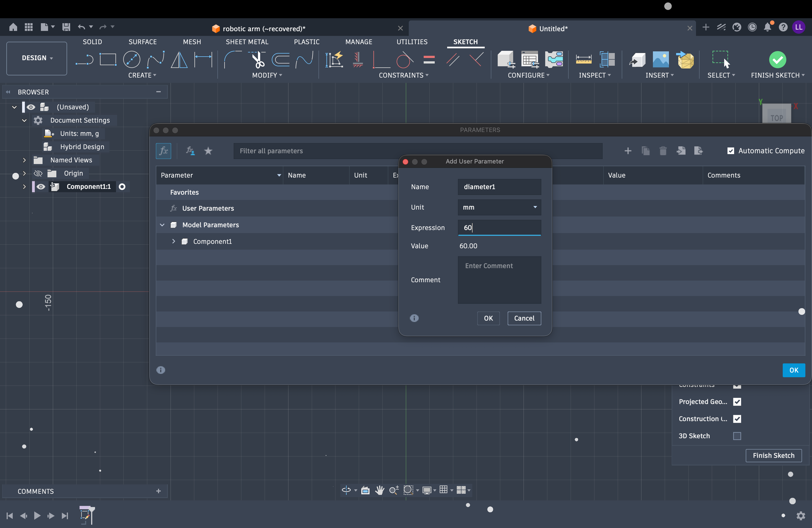Uncheck Construction Lines checkbox
812x528 pixels.
737,419
